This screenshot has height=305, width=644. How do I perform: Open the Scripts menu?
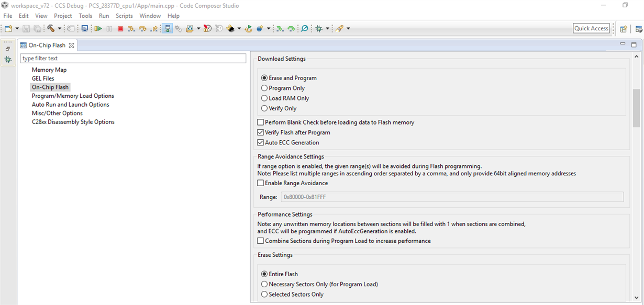pyautogui.click(x=125, y=16)
